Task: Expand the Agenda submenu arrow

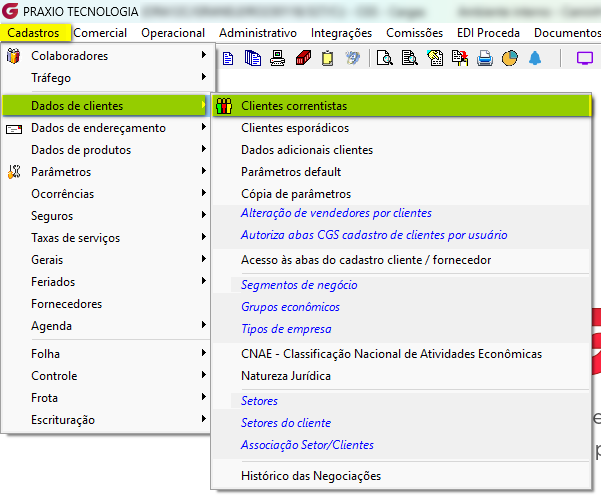Action: pyautogui.click(x=204, y=325)
